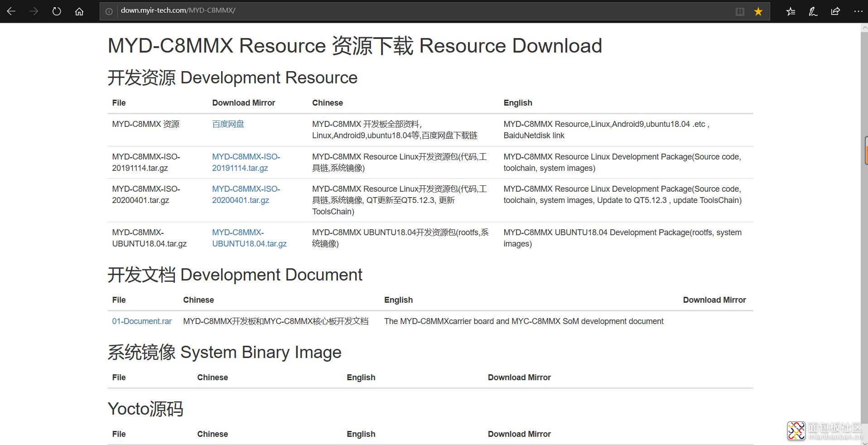Download MYD-C8MMX-ISO-20200401.tar.gz link
Screen dimensions: 868x445
pyautogui.click(x=246, y=194)
